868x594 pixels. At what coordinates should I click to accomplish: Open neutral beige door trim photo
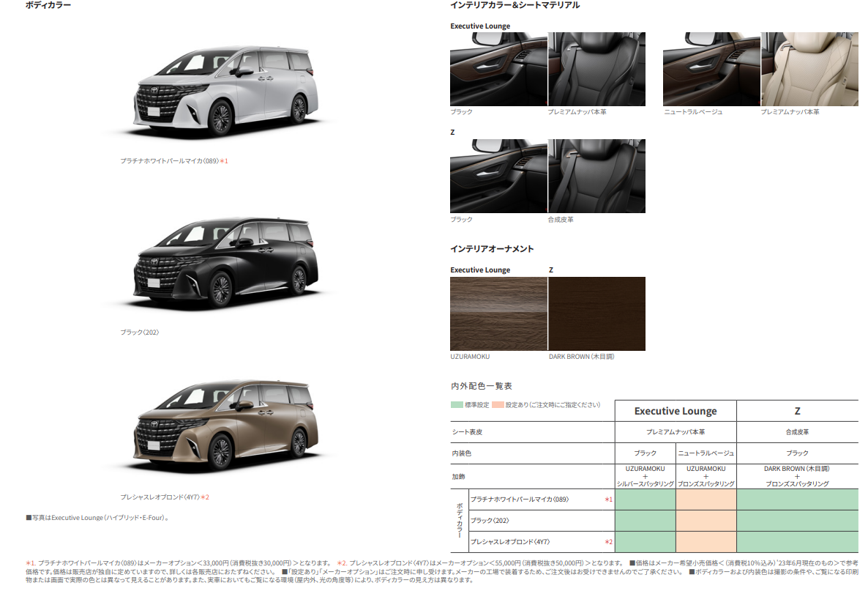[x=711, y=70]
